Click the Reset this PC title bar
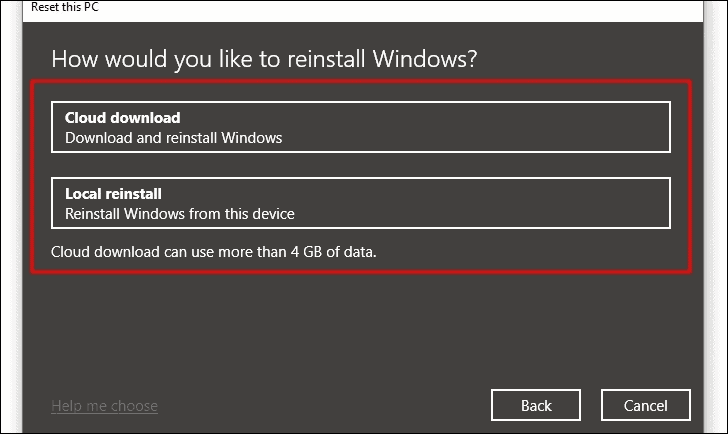This screenshot has height=434, width=728. (362, 8)
